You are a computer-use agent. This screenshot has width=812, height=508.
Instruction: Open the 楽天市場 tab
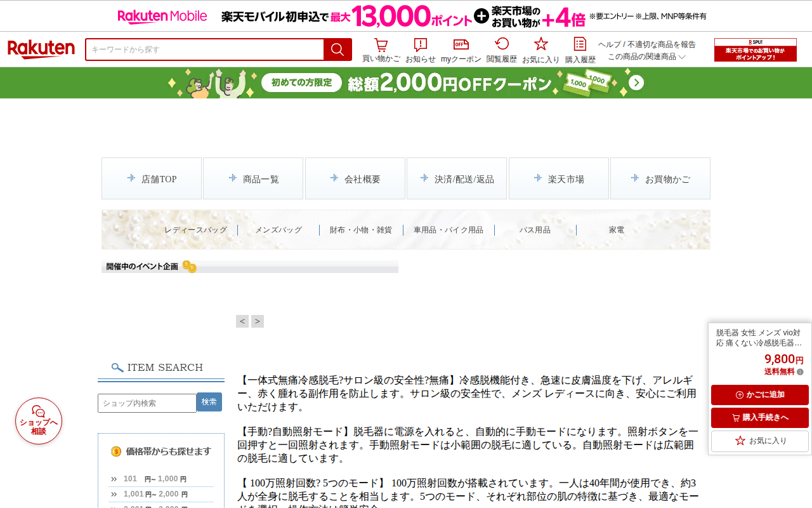click(559, 178)
